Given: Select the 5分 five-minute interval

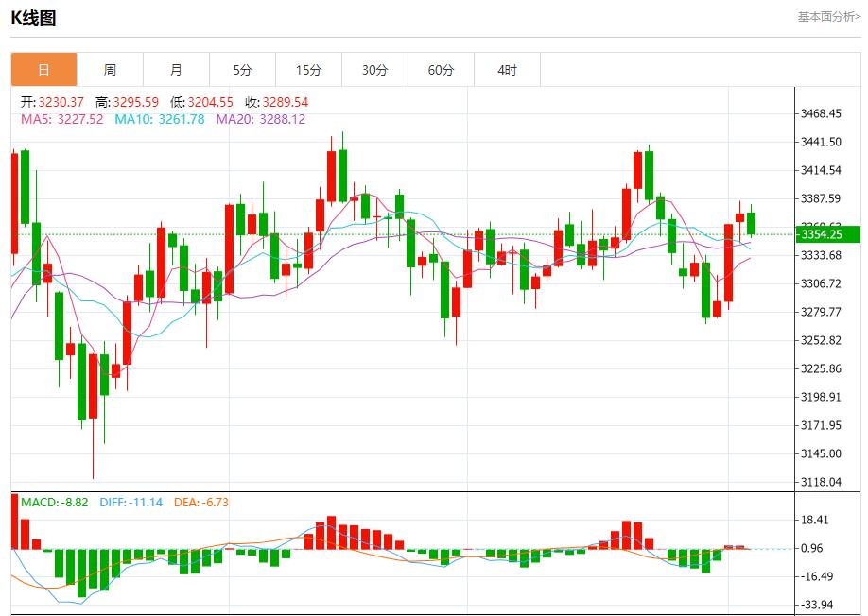Looking at the screenshot, I should (243, 69).
